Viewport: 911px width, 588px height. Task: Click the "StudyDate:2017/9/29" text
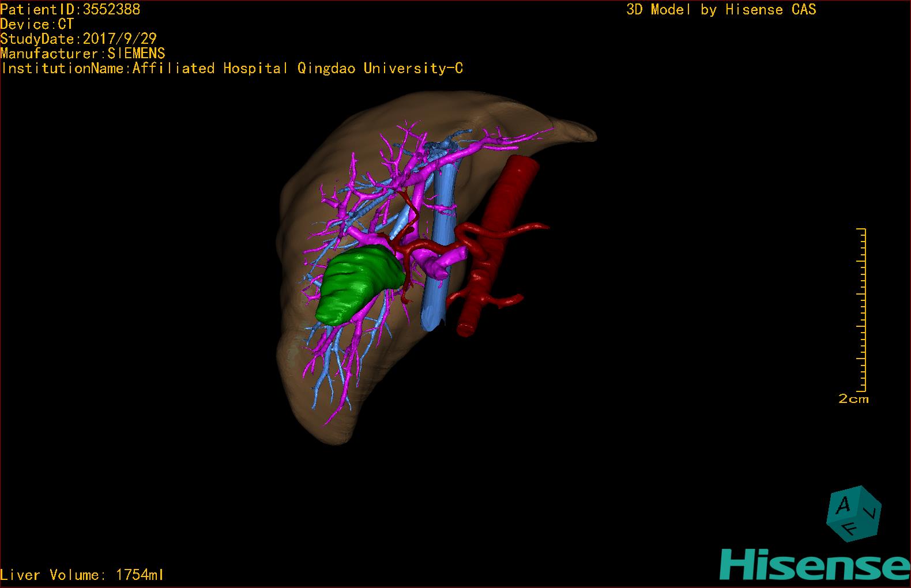tap(78, 39)
